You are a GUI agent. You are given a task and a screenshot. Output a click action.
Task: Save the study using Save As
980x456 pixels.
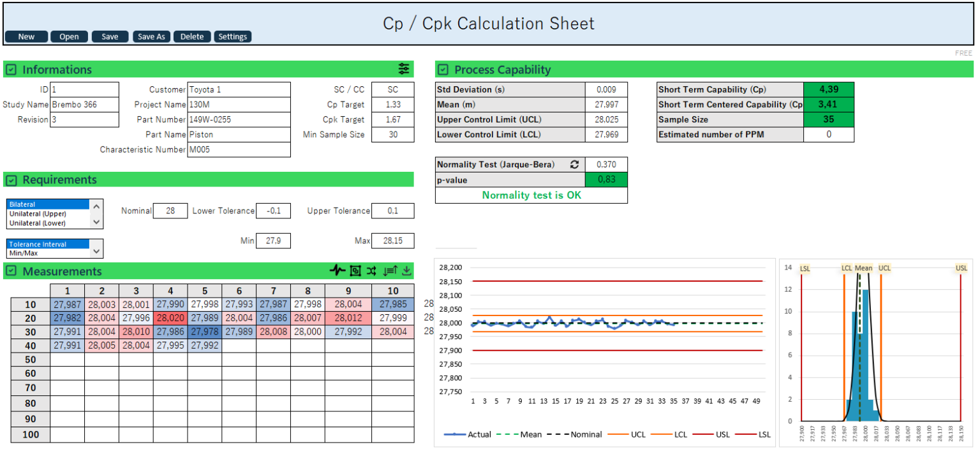click(151, 36)
